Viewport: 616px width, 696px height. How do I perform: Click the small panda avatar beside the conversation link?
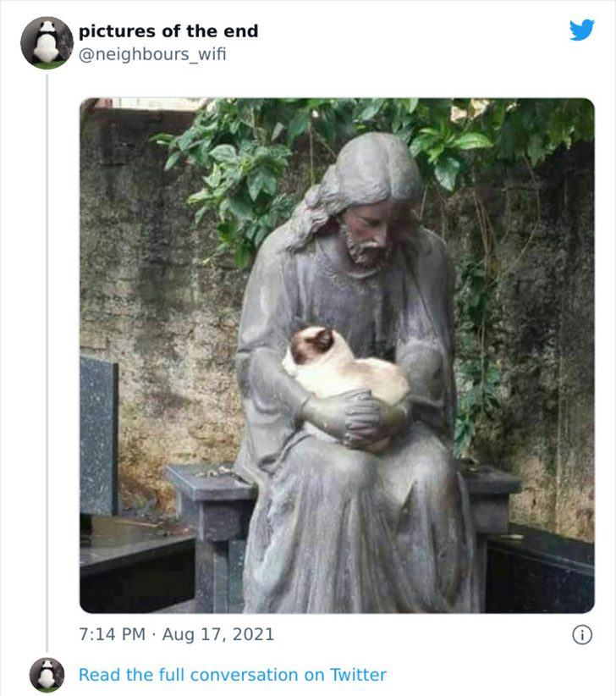47,675
